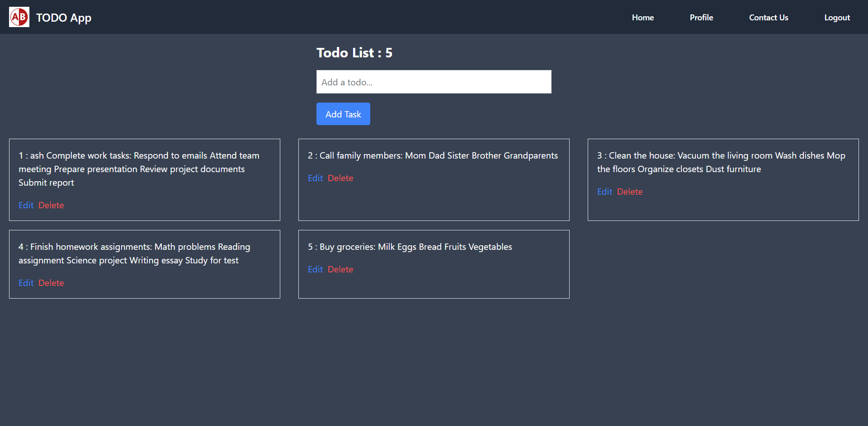Delete task 4 Finish homework assignments
The height and width of the screenshot is (426, 868).
51,283
